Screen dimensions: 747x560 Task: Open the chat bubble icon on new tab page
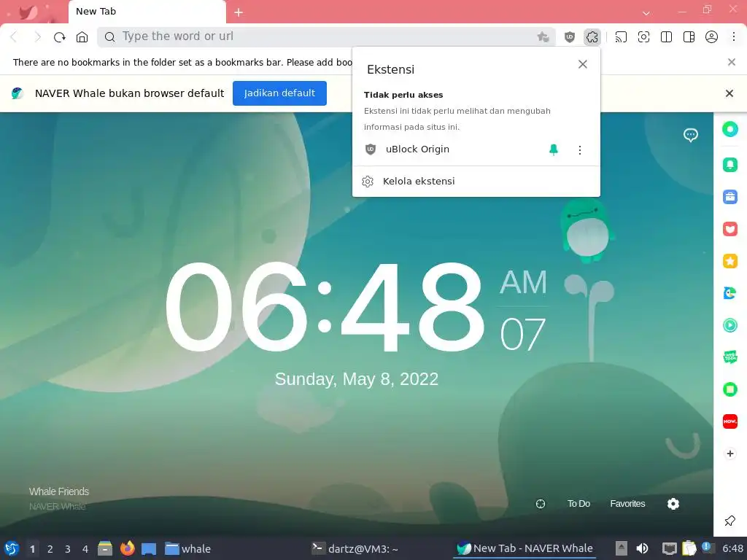click(690, 135)
